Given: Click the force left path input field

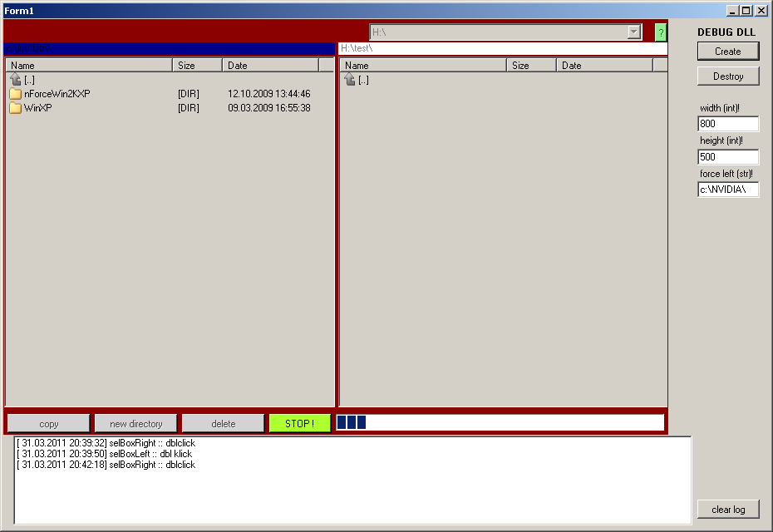Looking at the screenshot, I should coord(728,190).
